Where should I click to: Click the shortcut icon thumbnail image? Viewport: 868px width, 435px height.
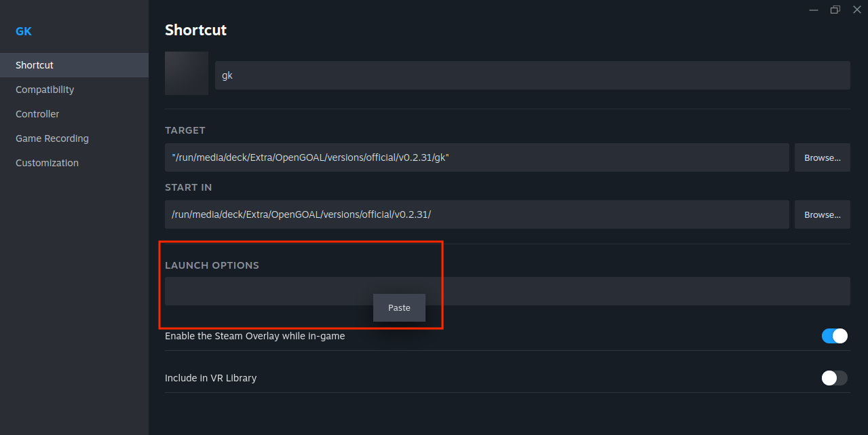(186, 73)
